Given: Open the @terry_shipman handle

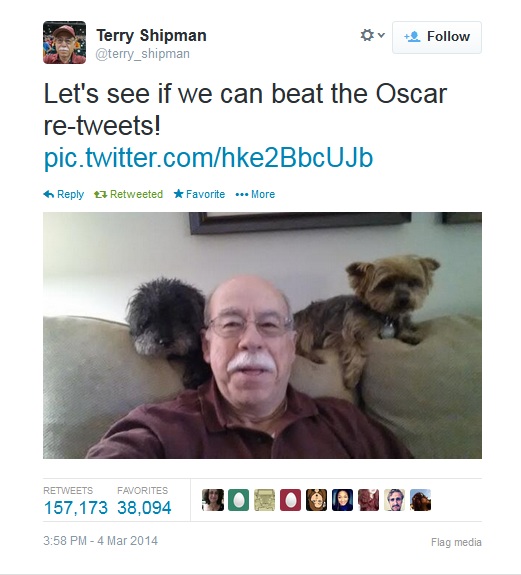Looking at the screenshot, I should (x=143, y=54).
